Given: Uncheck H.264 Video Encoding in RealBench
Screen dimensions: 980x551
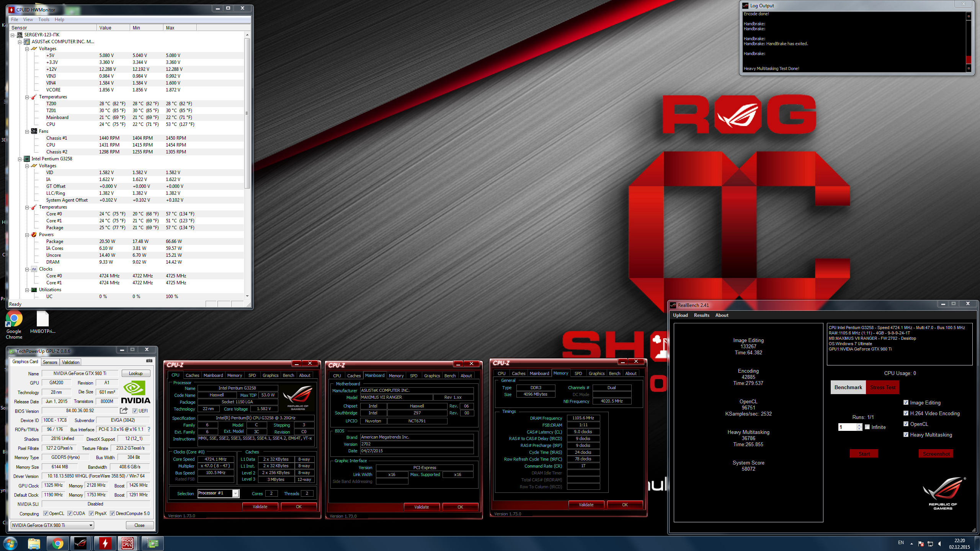Looking at the screenshot, I should tap(906, 413).
